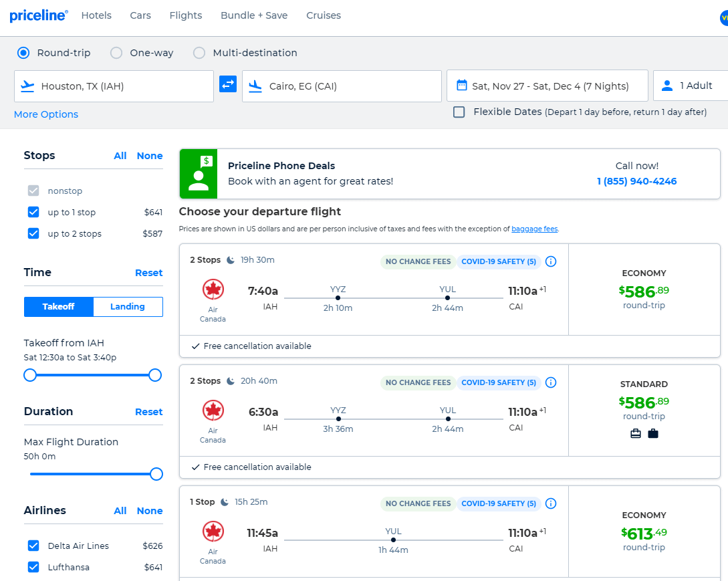
Task: Click Free cancellation available on 19h 30m flight
Action: [x=251, y=346]
